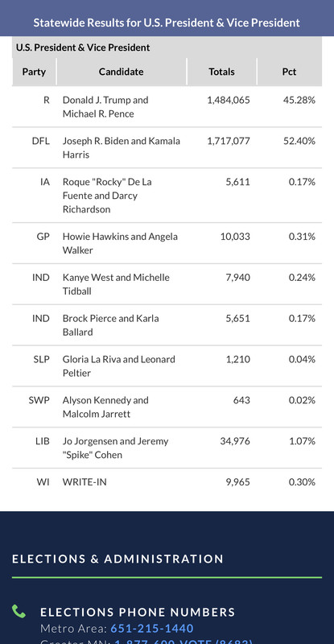The height and width of the screenshot is (644, 334).
Task: Select the Donald J. Trump row
Action: click(x=167, y=107)
